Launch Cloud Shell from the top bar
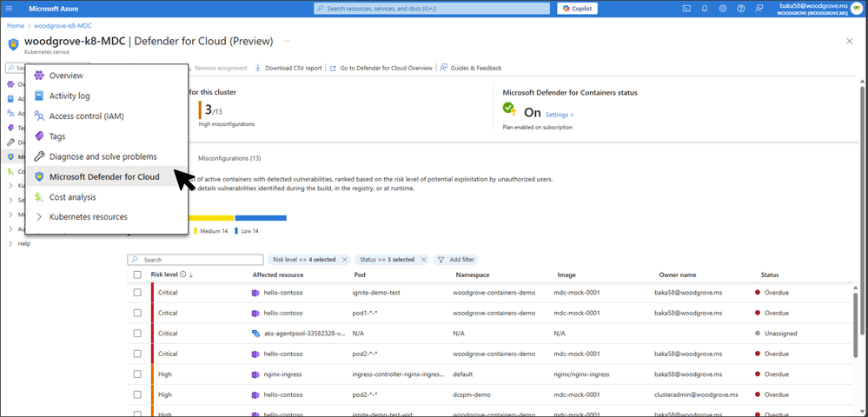The height and width of the screenshot is (417, 868). pos(686,9)
